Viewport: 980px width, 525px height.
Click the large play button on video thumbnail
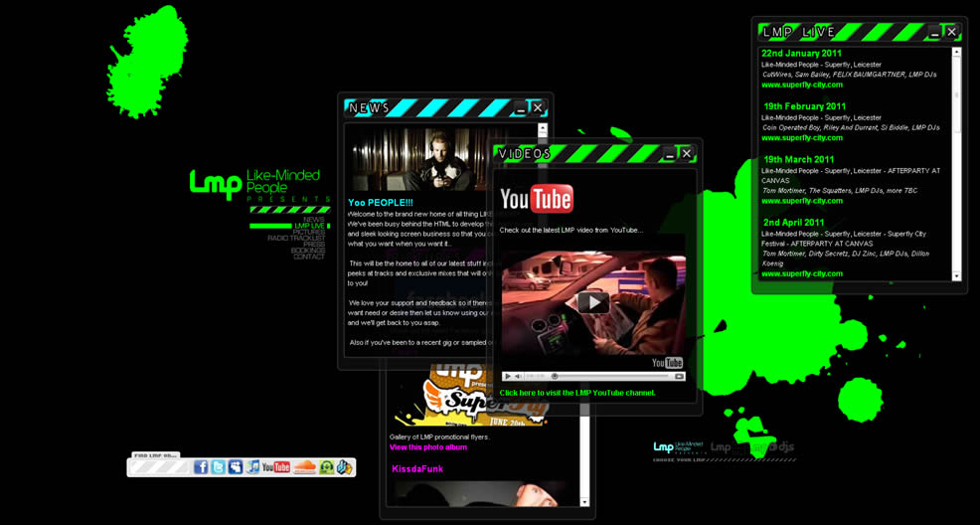click(593, 302)
